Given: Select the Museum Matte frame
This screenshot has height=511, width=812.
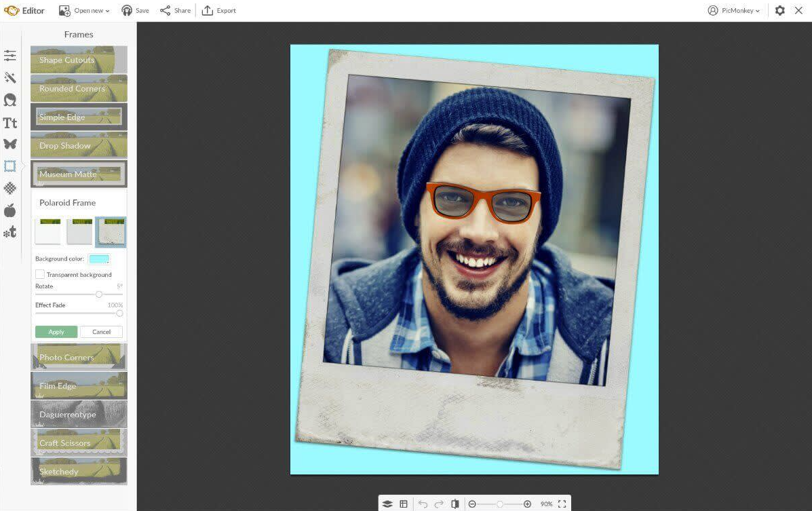Looking at the screenshot, I should click(79, 174).
